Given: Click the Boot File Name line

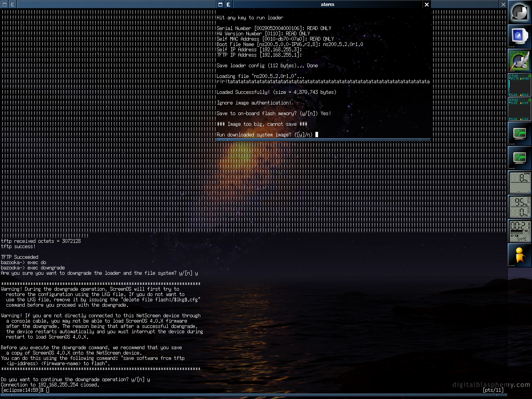Looking at the screenshot, I should (x=290, y=44).
